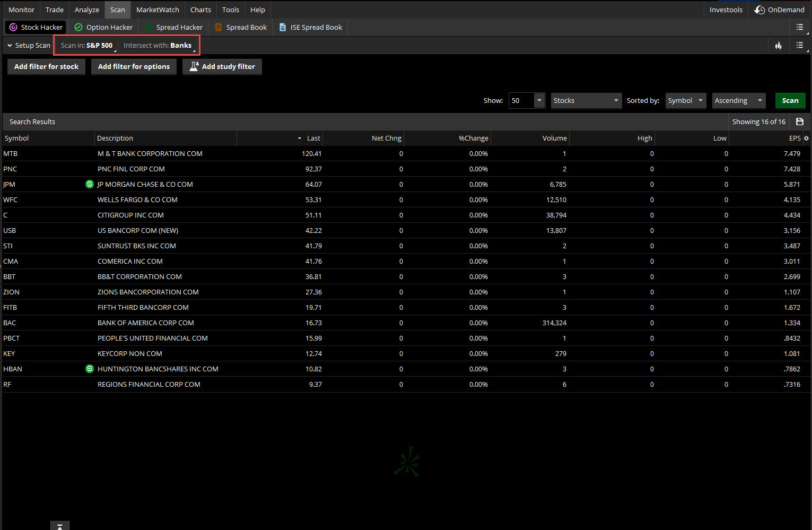Image resolution: width=812 pixels, height=530 pixels.
Task: Click the FITB symbol
Action: 10,307
